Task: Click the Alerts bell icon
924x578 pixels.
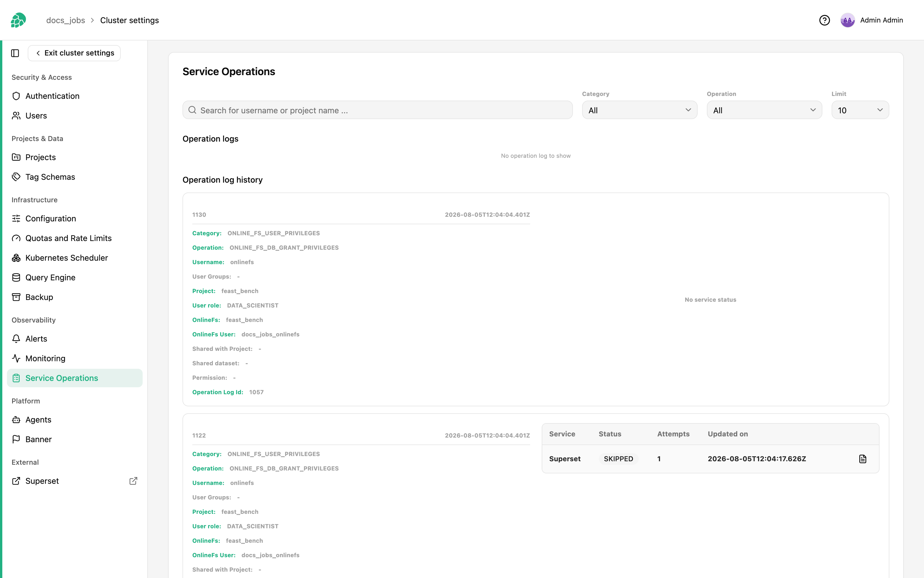Action: (16, 339)
